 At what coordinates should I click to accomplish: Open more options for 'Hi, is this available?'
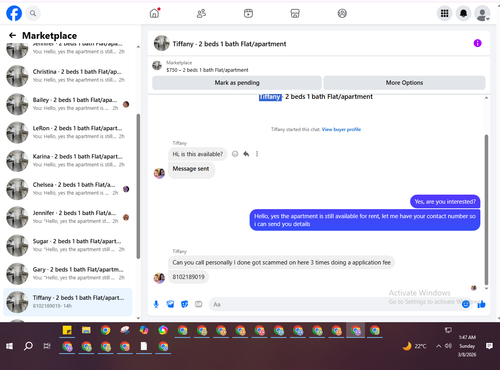pos(257,154)
